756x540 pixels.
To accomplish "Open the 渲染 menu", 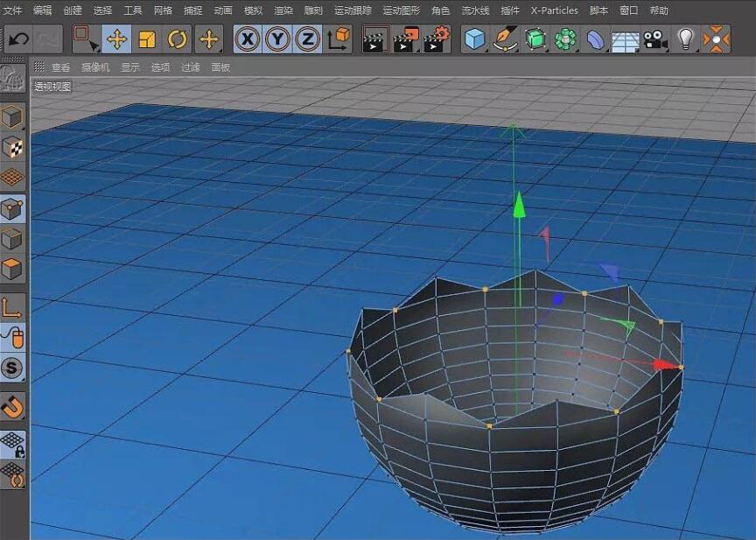I will (283, 11).
